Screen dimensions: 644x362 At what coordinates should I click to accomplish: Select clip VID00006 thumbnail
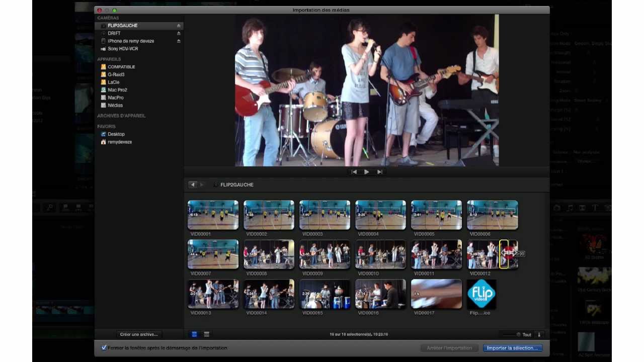point(493,215)
